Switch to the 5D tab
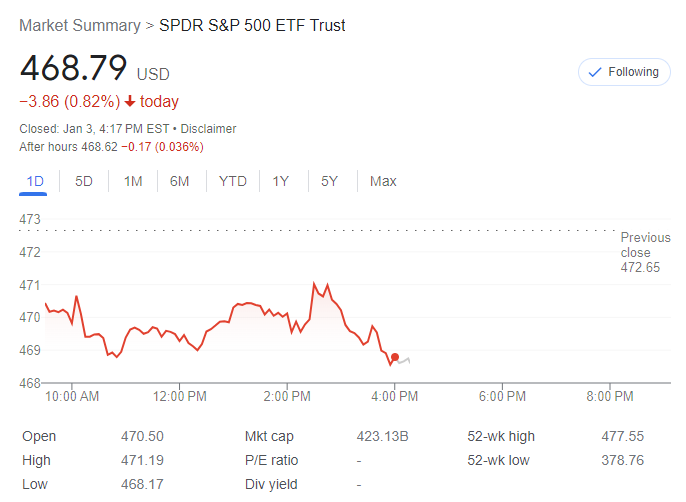The height and width of the screenshot is (502, 686). click(84, 181)
